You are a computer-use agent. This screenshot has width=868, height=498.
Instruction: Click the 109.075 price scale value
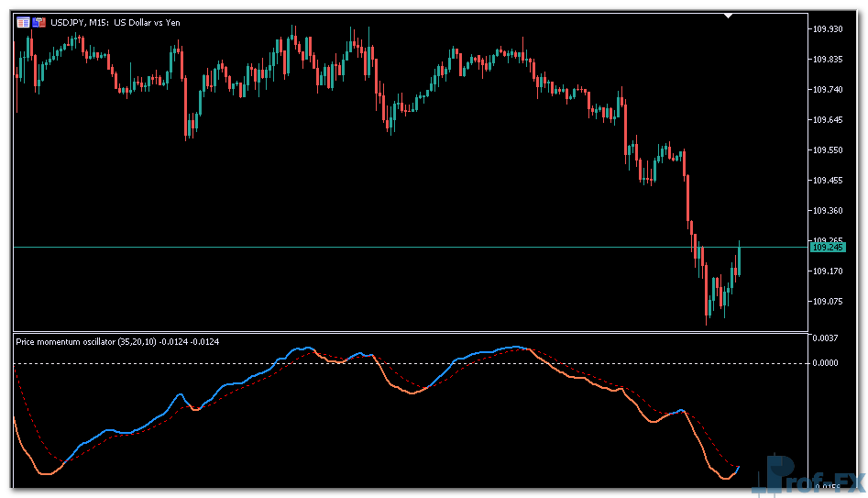[x=827, y=301]
